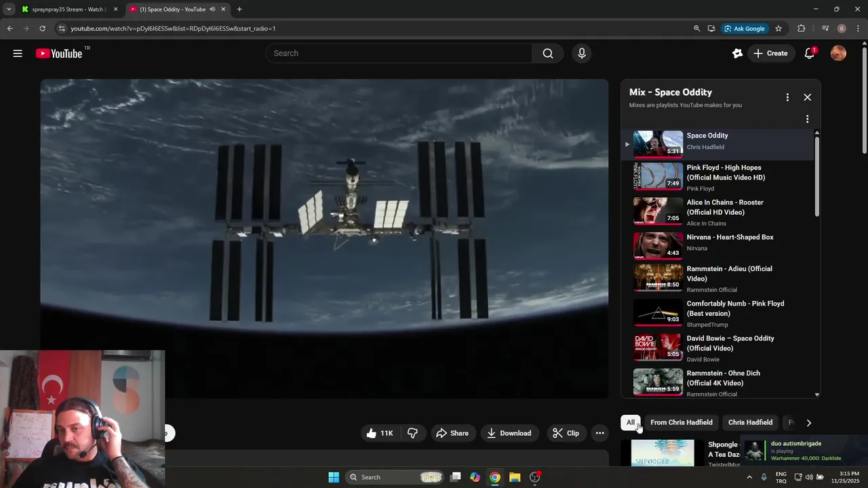Viewport: 868px width, 488px height.
Task: Close the spraynpray35 Stream tab
Action: (116, 9)
